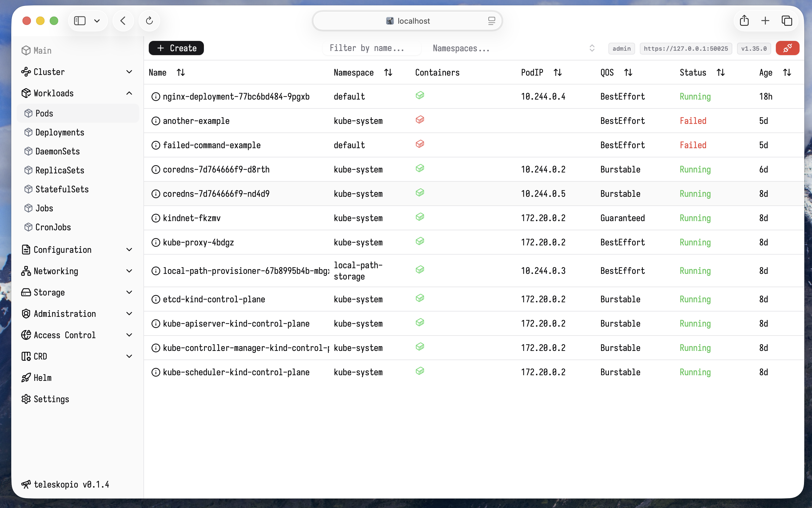Click the 10.244.0.3 PodIP cell
This screenshot has width=812, height=508.
tap(543, 271)
